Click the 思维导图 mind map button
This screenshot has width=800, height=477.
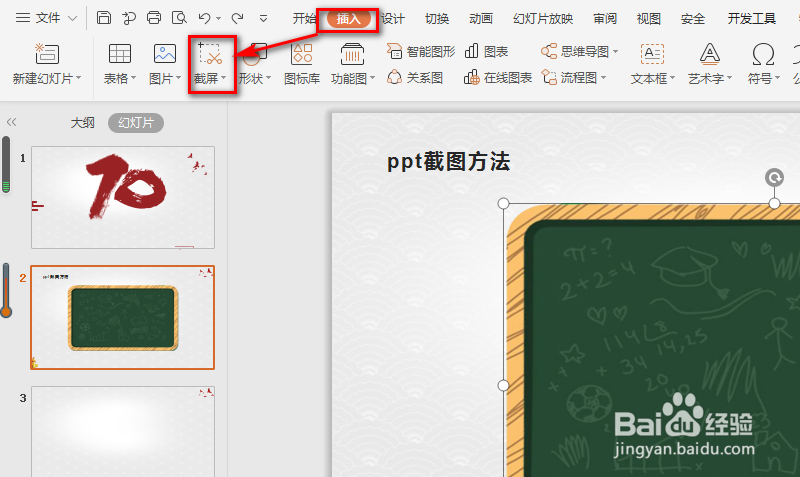pos(579,52)
